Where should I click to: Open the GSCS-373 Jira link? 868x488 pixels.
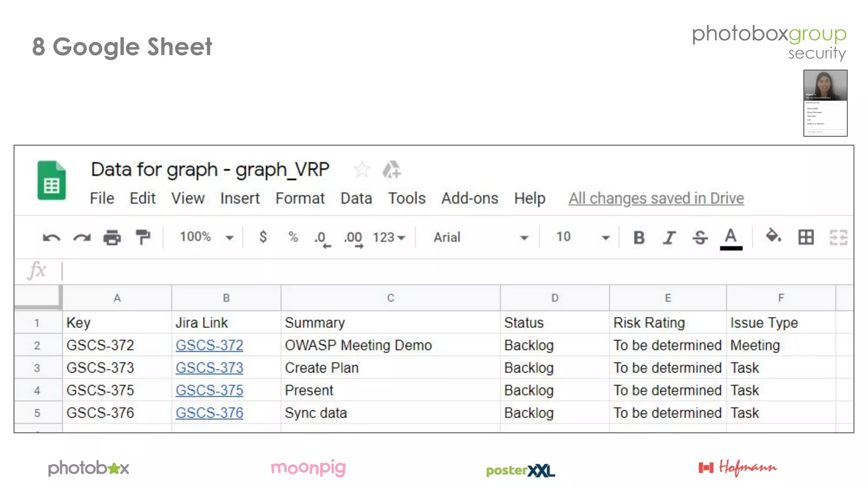[209, 368]
